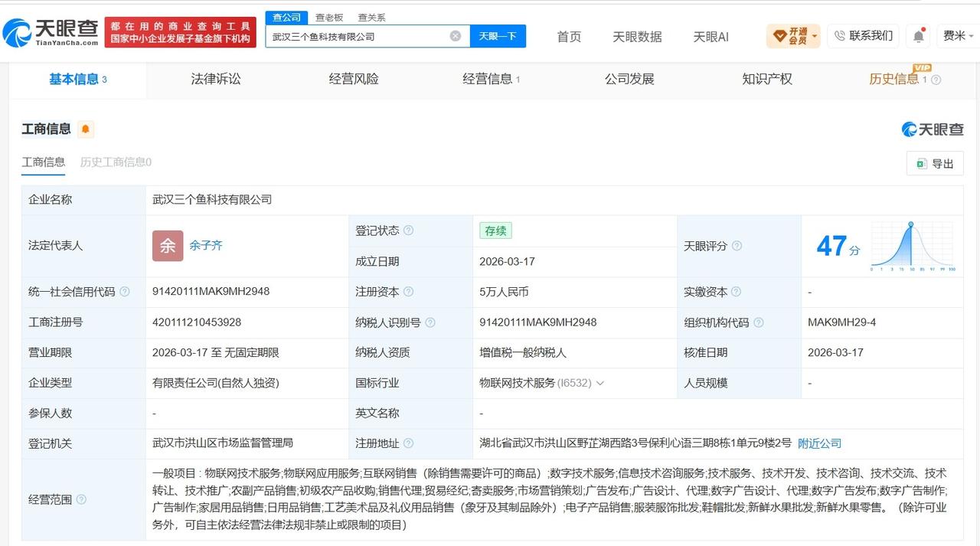
Task: Click organization code MAK9MH29-4
Action: pos(841,322)
